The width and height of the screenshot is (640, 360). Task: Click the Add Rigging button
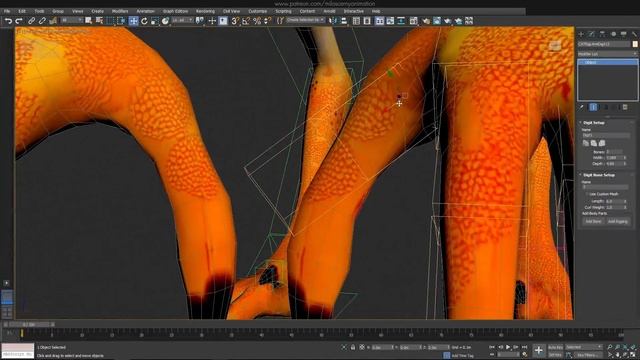618,221
